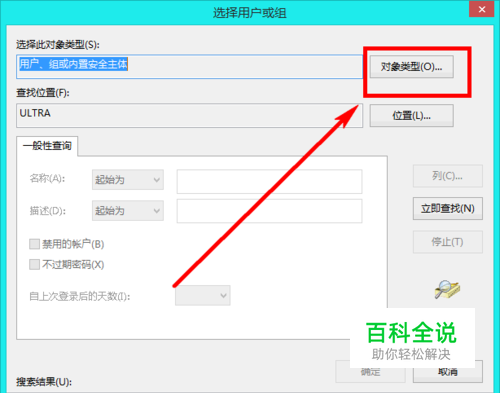Click the Name (名称) text input field

click(269, 181)
